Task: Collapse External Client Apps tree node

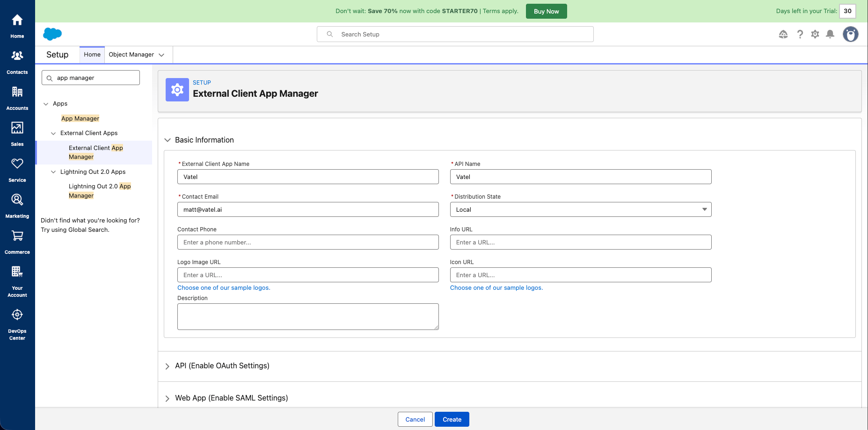Action: 53,134
